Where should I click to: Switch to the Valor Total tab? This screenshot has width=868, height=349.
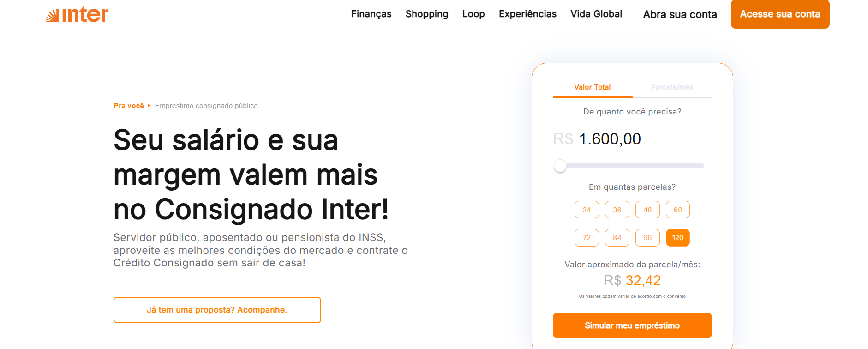592,87
